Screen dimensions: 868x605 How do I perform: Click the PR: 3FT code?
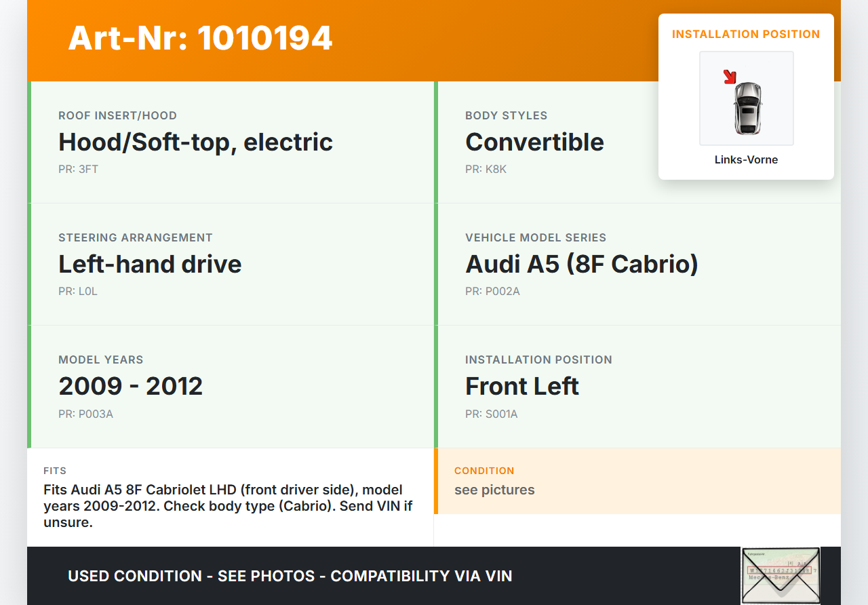(78, 170)
